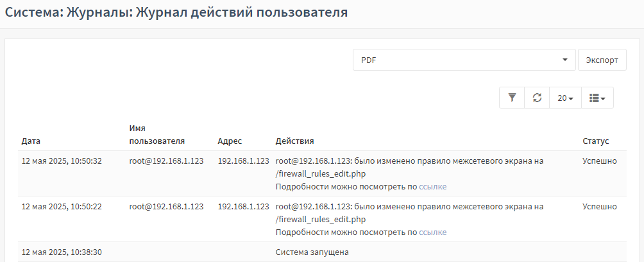644x262 pixels.
Task: Open the column list selector icon
Action: pyautogui.click(x=597, y=98)
